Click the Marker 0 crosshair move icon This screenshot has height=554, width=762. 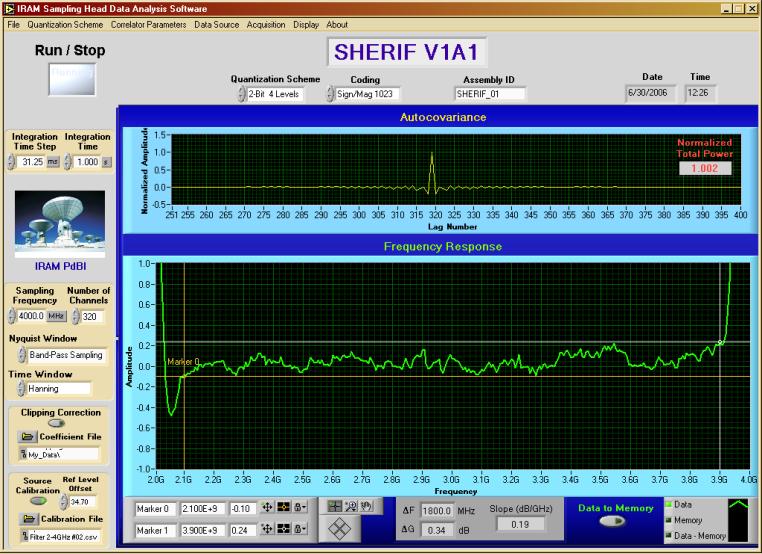pos(267,508)
